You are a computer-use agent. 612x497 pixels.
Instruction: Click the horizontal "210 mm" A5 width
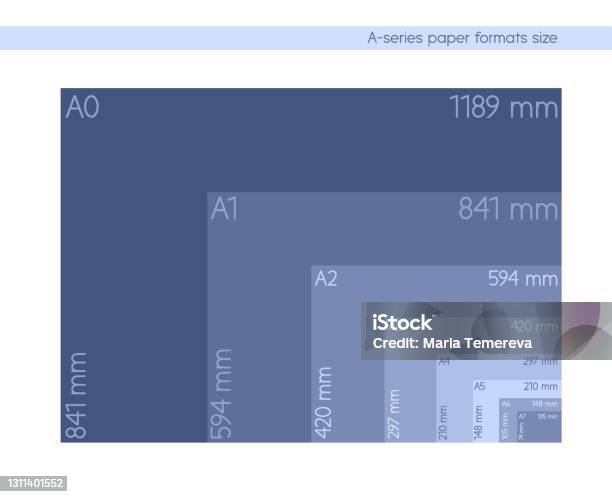click(541, 387)
